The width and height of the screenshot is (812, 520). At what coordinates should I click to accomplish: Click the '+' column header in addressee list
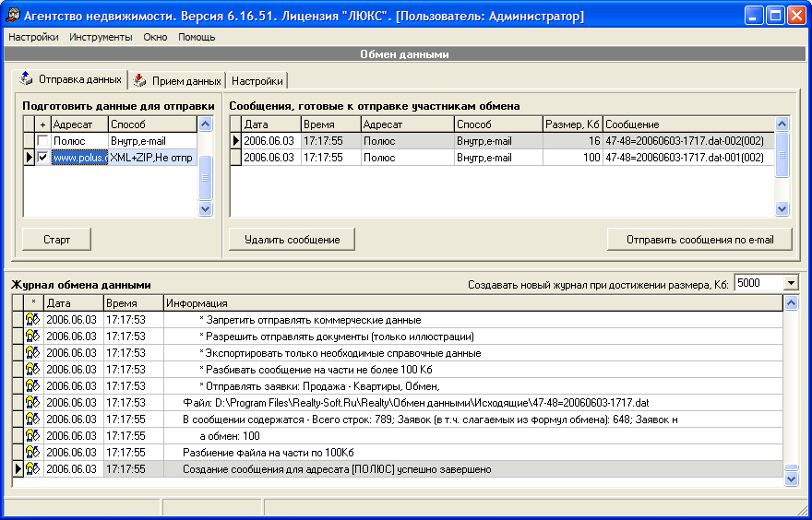click(x=43, y=124)
